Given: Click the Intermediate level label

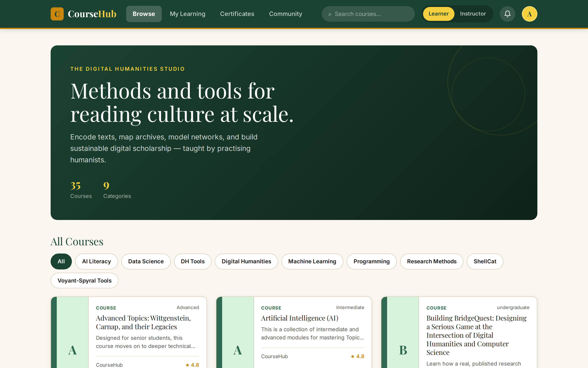Looking at the screenshot, I should click(350, 308).
